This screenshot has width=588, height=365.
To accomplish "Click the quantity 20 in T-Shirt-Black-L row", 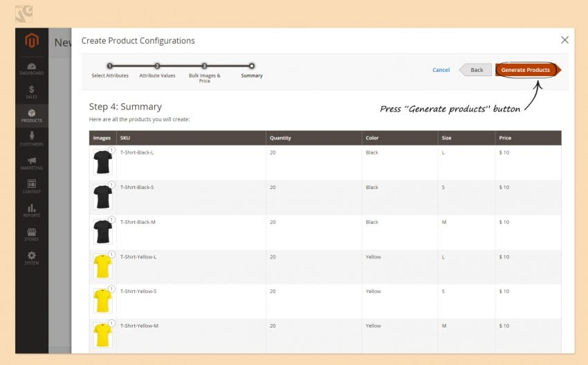I will click(x=273, y=152).
